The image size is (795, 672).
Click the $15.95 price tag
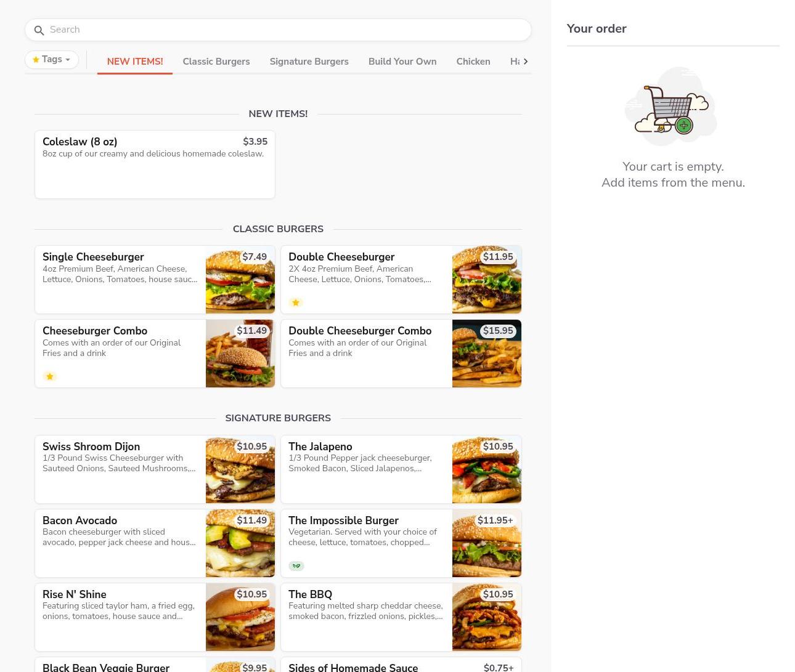[498, 331]
